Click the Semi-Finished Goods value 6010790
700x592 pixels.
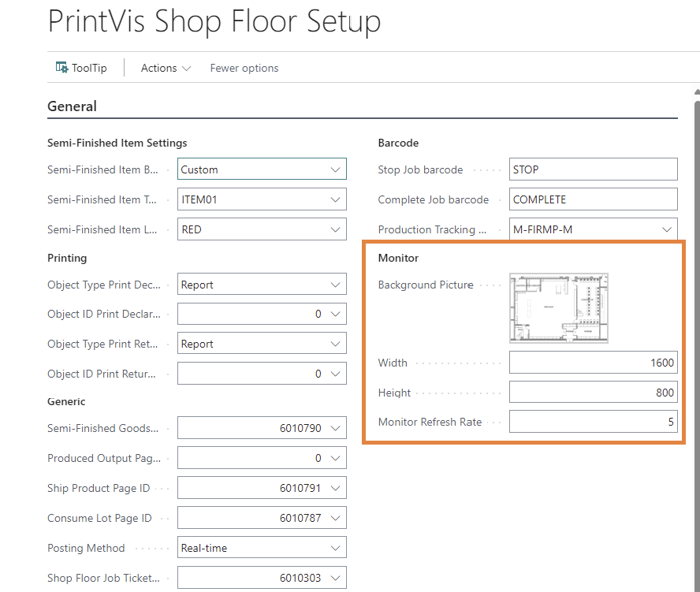(x=300, y=428)
